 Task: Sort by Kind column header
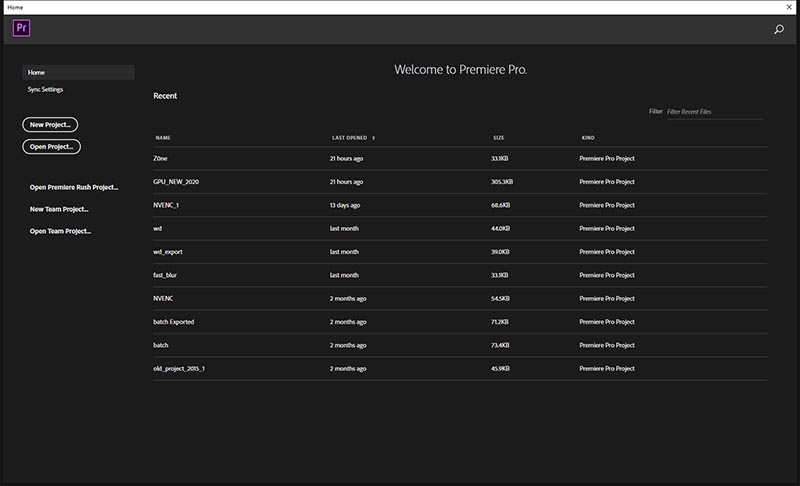tap(588, 138)
